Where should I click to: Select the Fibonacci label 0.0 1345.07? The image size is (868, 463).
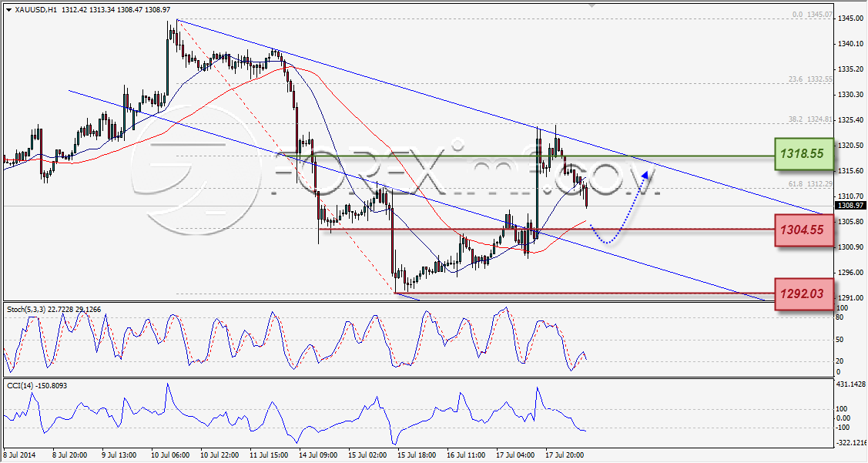pyautogui.click(x=812, y=15)
